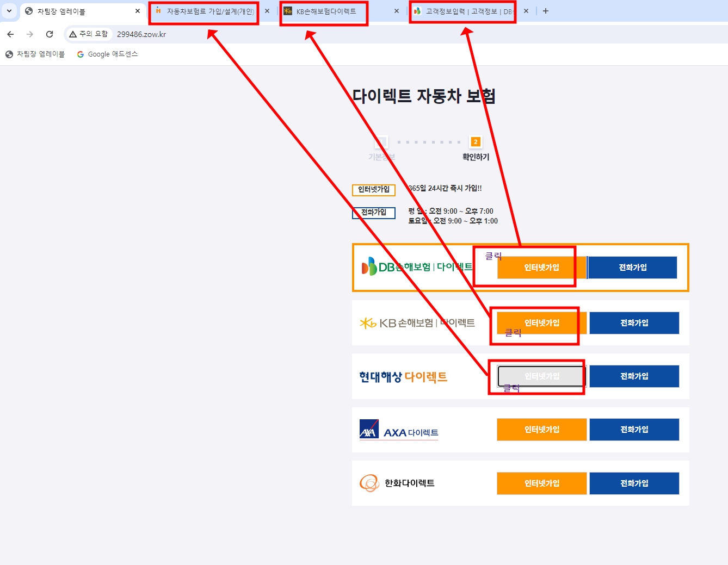
Task: Click the 한화다이렉트 logo
Action: (x=397, y=483)
